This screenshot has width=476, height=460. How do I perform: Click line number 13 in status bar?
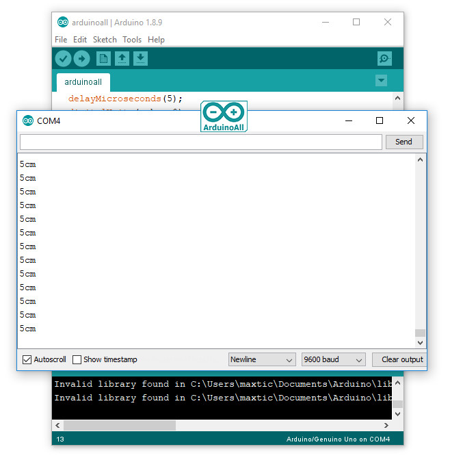click(60, 439)
